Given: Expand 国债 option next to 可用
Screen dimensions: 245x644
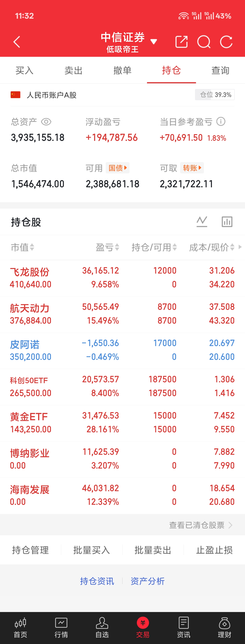Looking at the screenshot, I should pyautogui.click(x=118, y=168).
